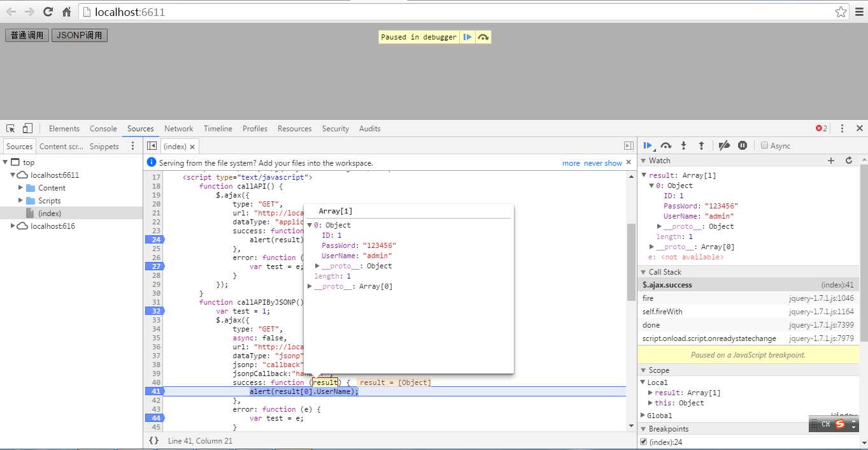Close the (index) file tab
868x450 pixels.
(x=192, y=147)
